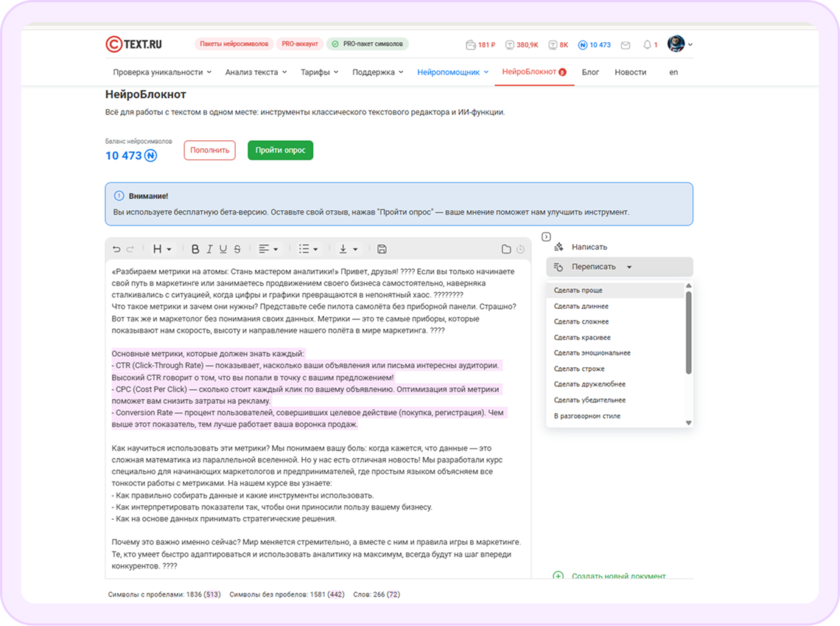The width and height of the screenshot is (840, 626).
Task: Click the Пополнить button
Action: (x=209, y=150)
